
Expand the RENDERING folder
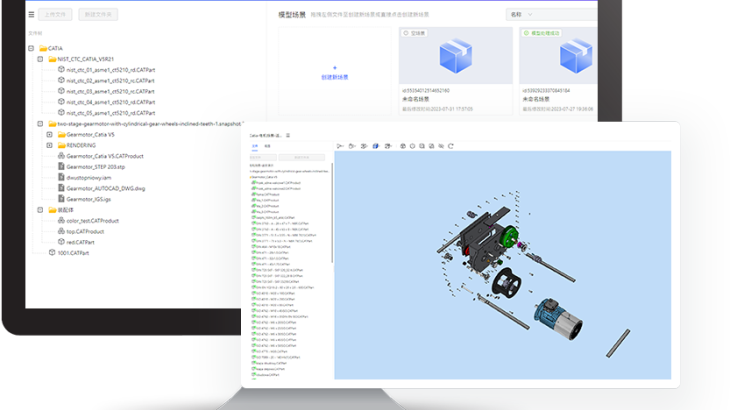click(x=49, y=145)
